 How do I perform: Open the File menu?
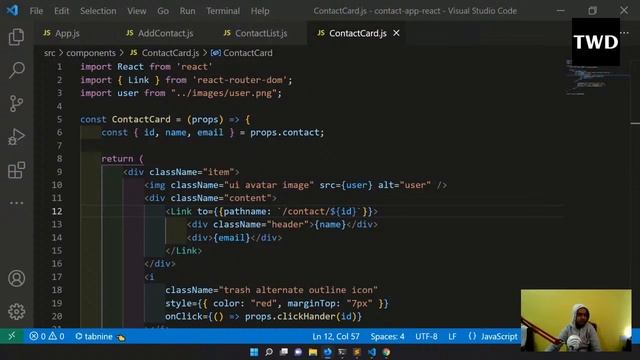pyautogui.click(x=36, y=11)
